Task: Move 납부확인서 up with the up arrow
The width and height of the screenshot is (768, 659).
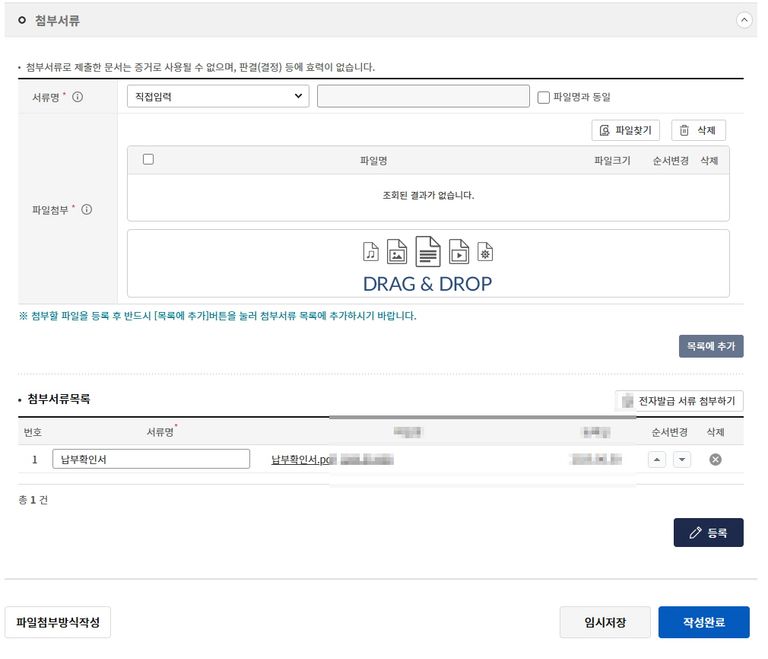Action: pos(656,459)
